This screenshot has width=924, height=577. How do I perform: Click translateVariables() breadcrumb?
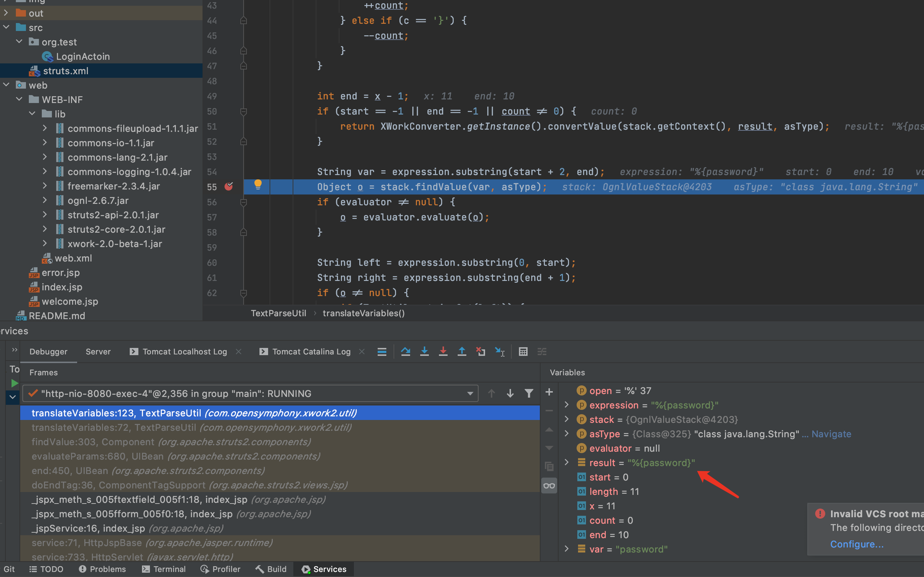tap(364, 313)
